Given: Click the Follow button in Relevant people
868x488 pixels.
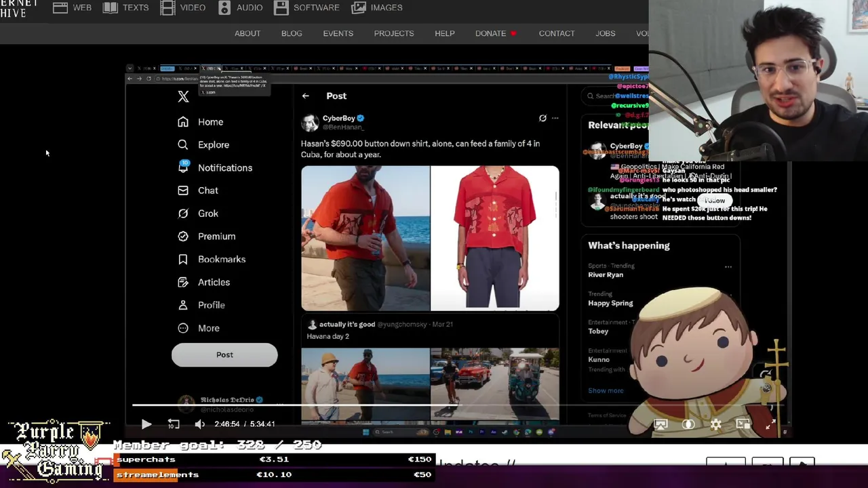Looking at the screenshot, I should click(714, 201).
